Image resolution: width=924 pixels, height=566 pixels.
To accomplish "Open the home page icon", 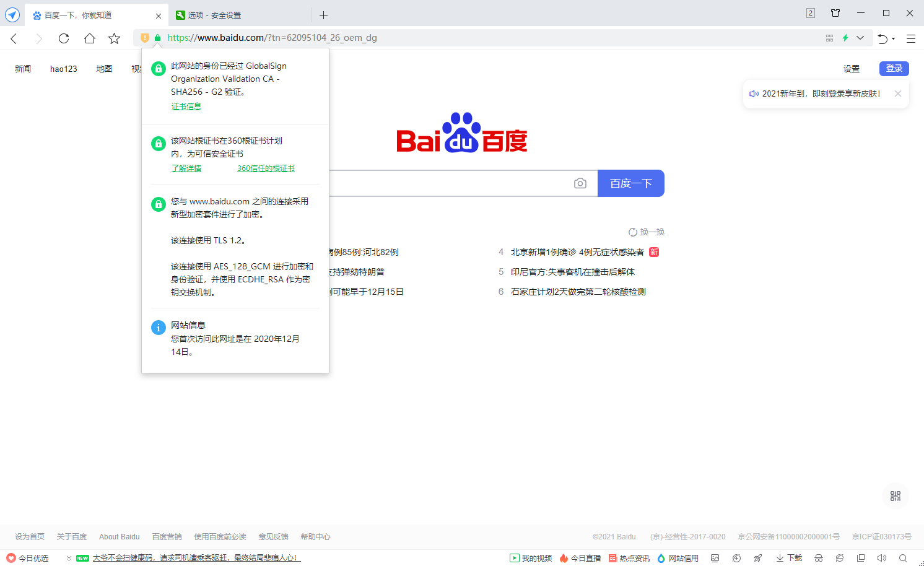I will [90, 38].
